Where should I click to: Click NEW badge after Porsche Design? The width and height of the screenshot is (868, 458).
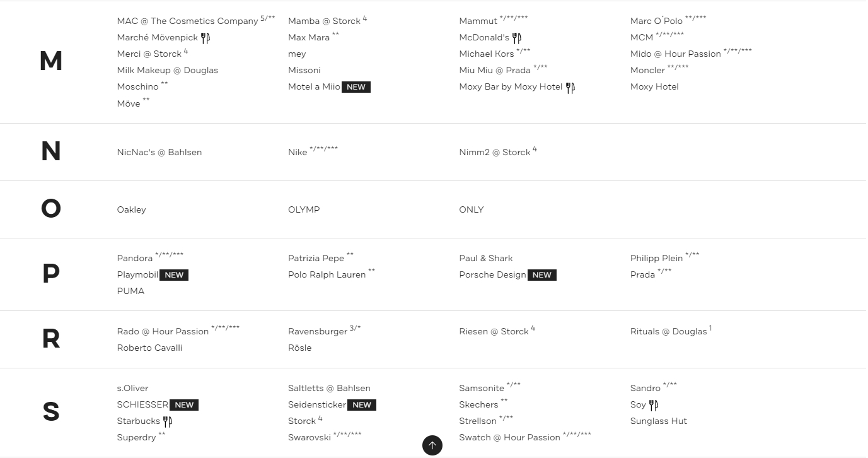tap(541, 275)
